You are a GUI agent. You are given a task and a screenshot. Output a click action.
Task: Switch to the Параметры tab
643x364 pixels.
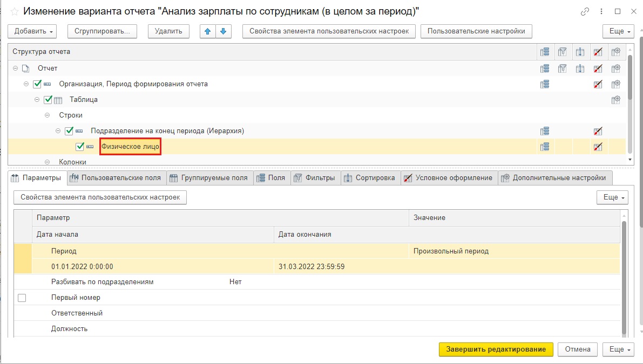37,178
